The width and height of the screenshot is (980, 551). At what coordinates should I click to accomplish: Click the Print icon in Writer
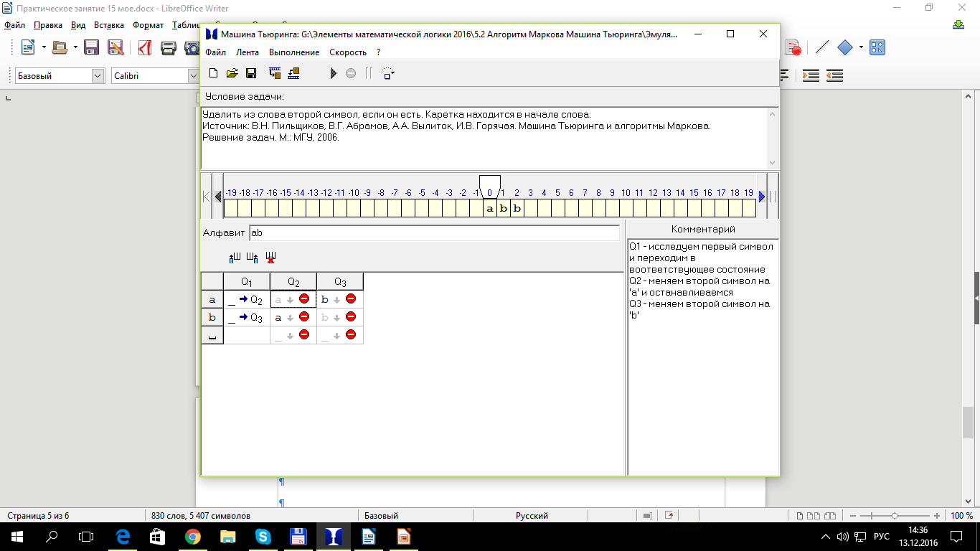pyautogui.click(x=169, y=47)
